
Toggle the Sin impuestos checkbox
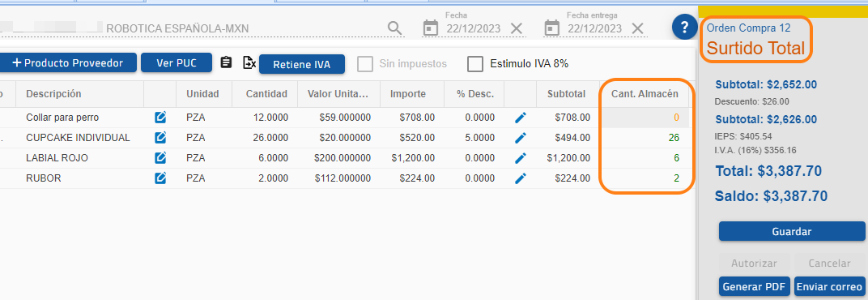coord(365,64)
